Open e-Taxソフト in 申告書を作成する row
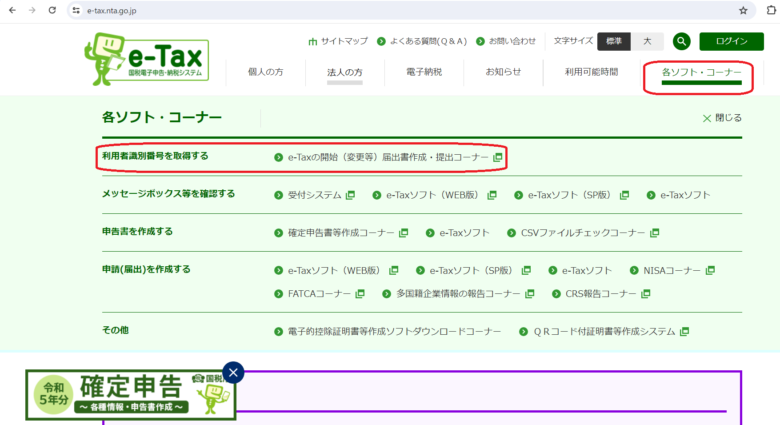 point(464,233)
